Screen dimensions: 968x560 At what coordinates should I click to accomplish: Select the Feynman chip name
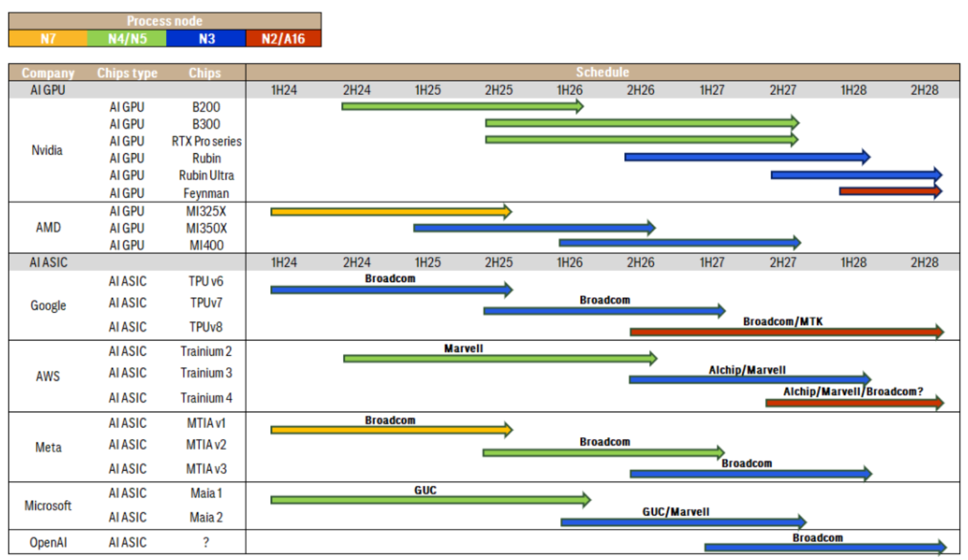click(x=206, y=193)
